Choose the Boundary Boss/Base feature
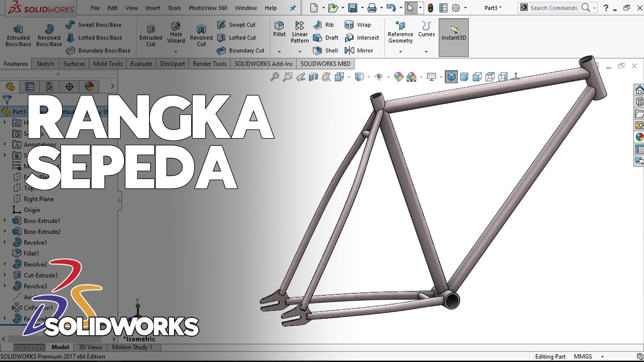The width and height of the screenshot is (644, 362). click(98, 50)
